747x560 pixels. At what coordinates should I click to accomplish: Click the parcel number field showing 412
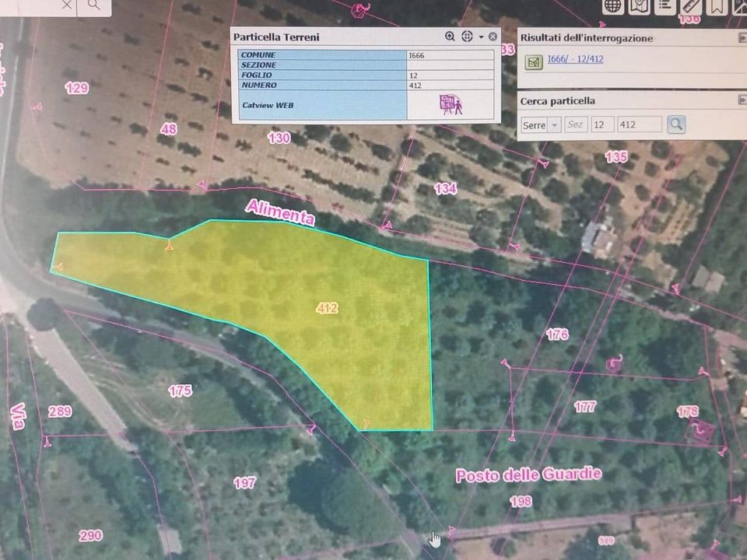click(x=640, y=124)
